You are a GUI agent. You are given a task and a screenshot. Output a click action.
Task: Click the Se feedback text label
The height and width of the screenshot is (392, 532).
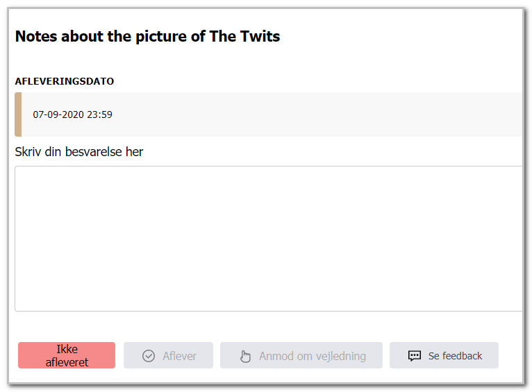tap(455, 356)
